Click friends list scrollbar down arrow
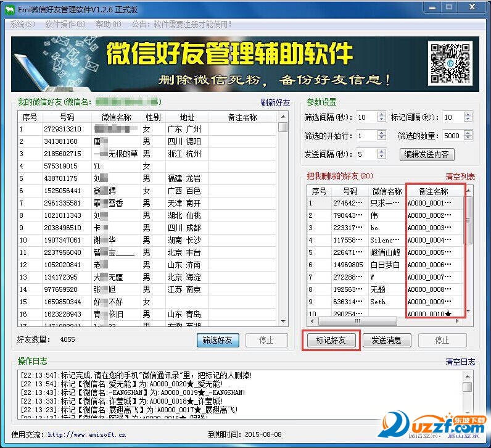The width and height of the screenshot is (491, 448). click(x=283, y=321)
